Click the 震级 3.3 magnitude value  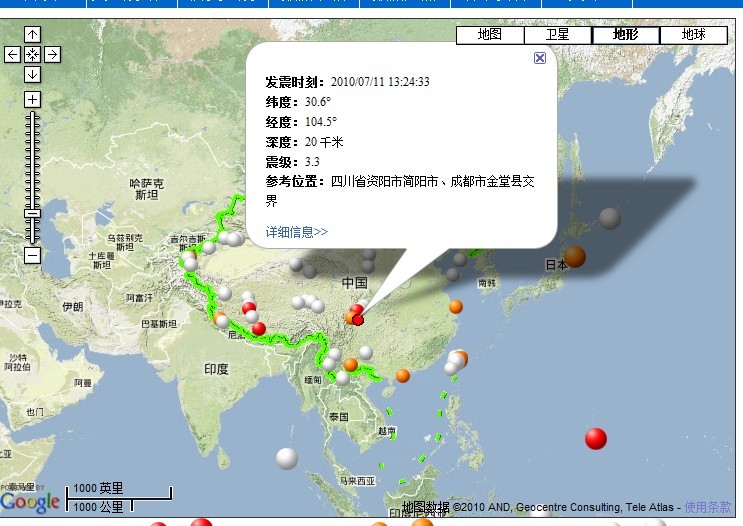(x=312, y=162)
